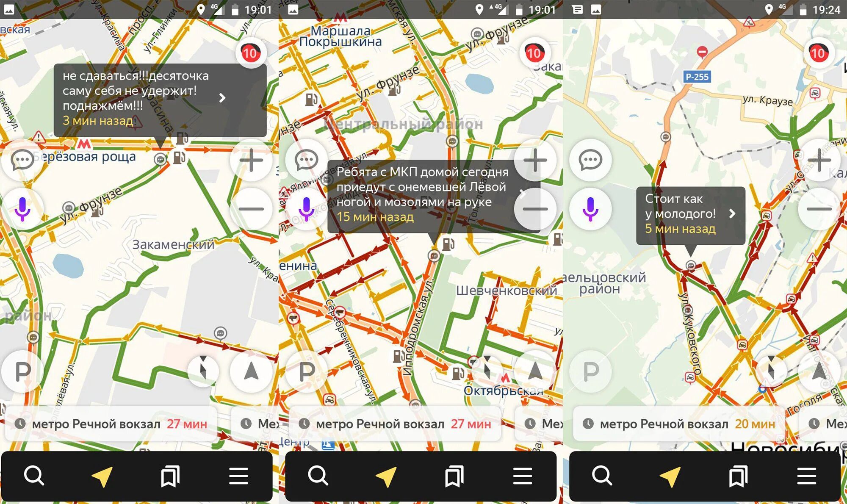This screenshot has height=504, width=847.
Task: Tap the 27 мин chip under the 'не сдаваться' comment
Action: click(111, 424)
